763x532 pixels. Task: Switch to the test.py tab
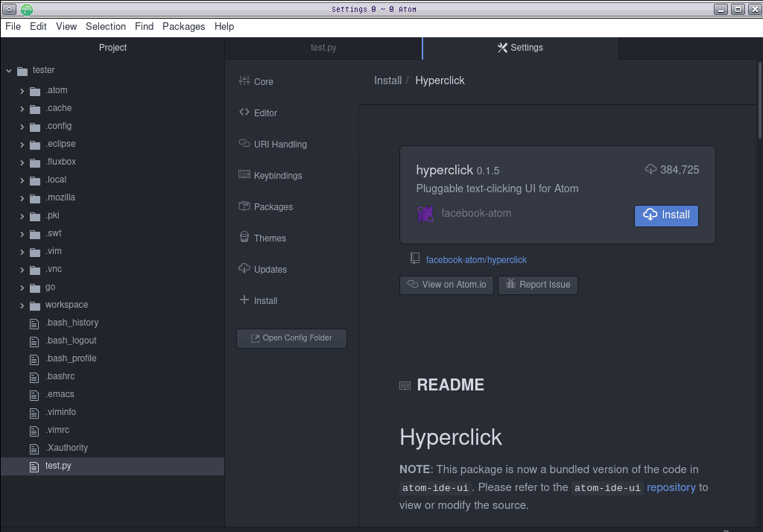(x=323, y=48)
